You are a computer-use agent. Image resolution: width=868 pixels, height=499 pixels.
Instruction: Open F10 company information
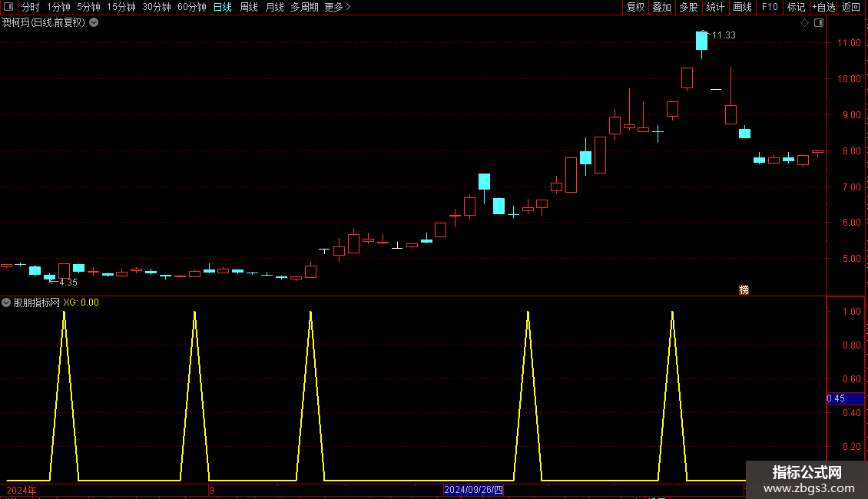coord(770,7)
